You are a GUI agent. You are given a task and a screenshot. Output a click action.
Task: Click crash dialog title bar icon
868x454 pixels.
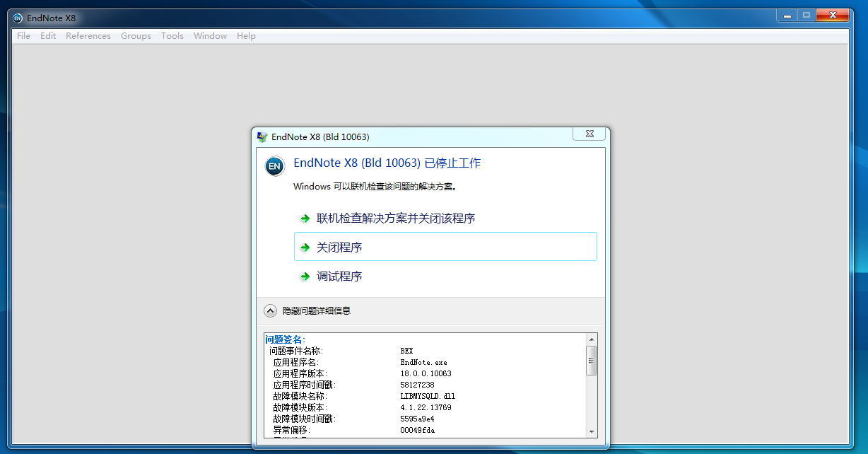(262, 136)
